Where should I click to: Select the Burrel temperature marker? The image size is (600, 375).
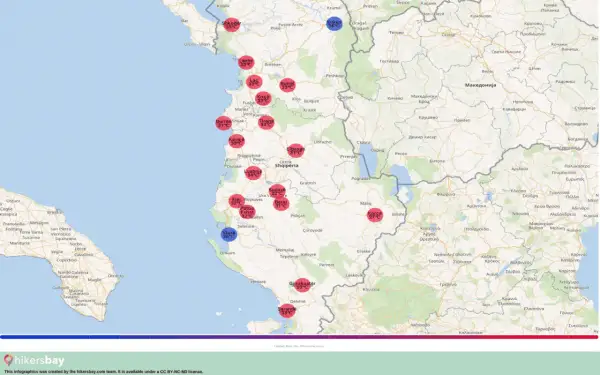click(x=287, y=85)
